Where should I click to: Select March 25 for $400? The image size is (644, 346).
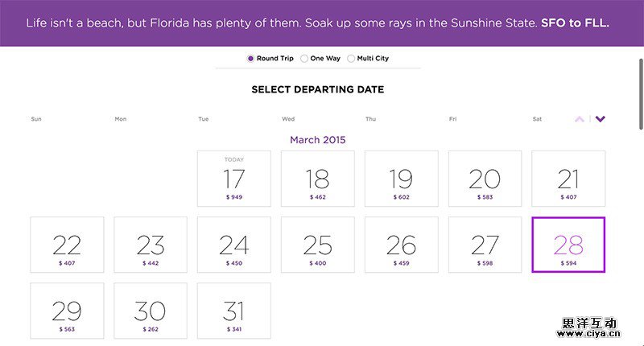[x=317, y=245]
